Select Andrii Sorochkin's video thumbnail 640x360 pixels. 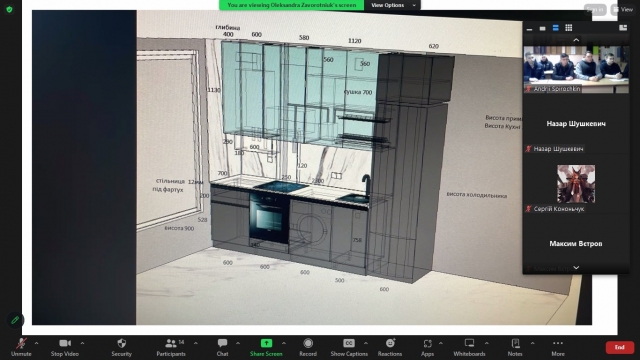click(576, 69)
